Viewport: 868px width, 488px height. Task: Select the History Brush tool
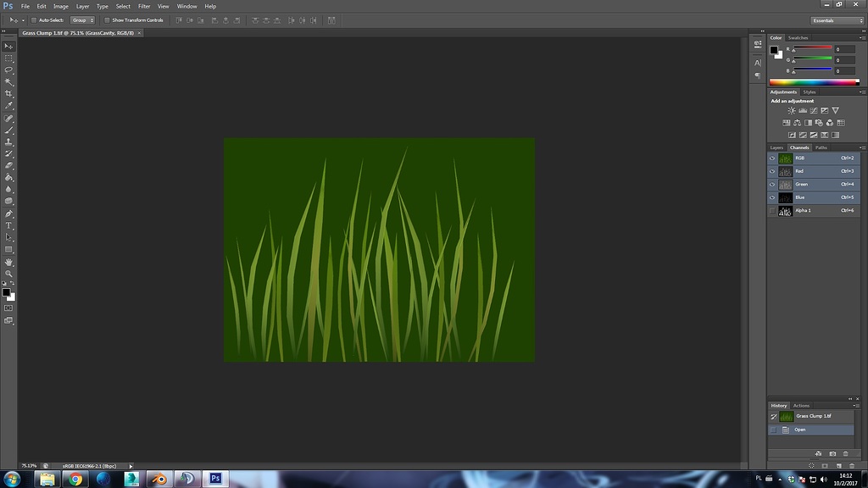[8, 154]
